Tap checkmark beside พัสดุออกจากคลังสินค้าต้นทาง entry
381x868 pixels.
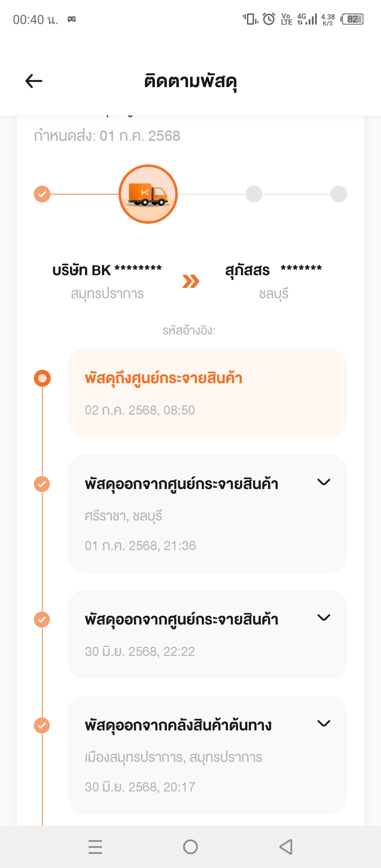pos(42,725)
